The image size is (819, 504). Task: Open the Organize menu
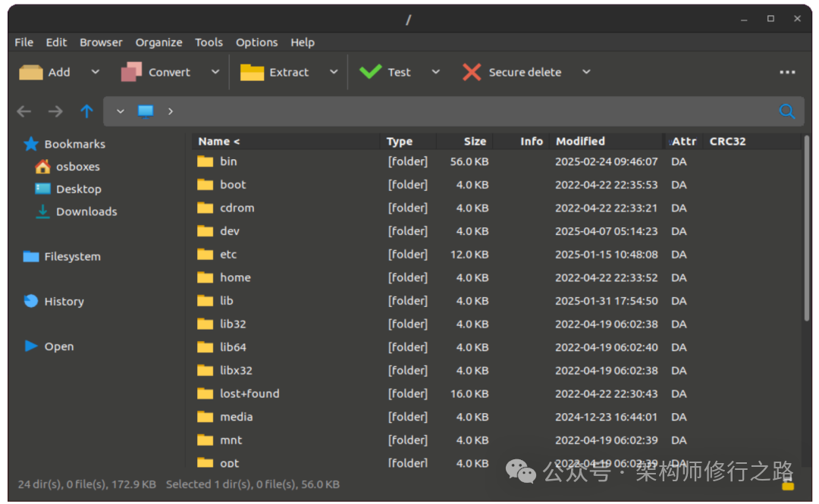point(158,42)
